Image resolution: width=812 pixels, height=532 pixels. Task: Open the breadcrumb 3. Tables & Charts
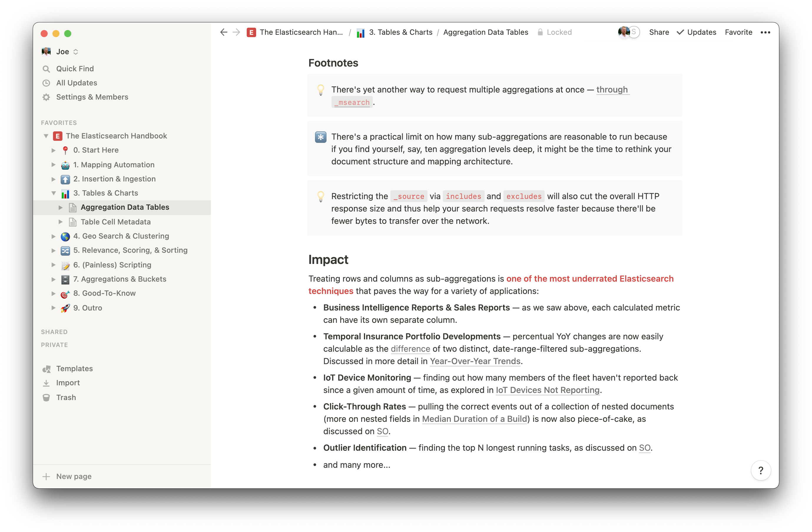pyautogui.click(x=401, y=32)
